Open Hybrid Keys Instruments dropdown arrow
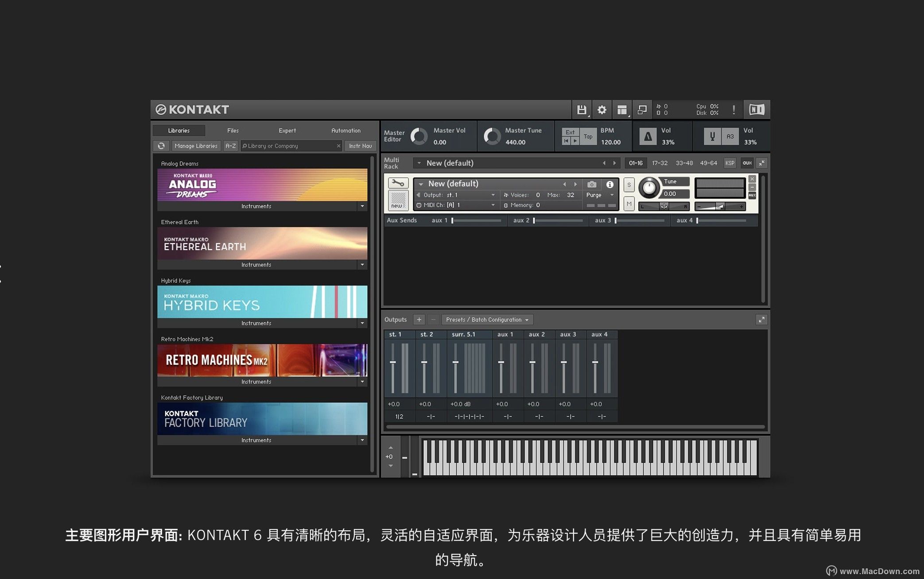924x579 pixels. [362, 323]
